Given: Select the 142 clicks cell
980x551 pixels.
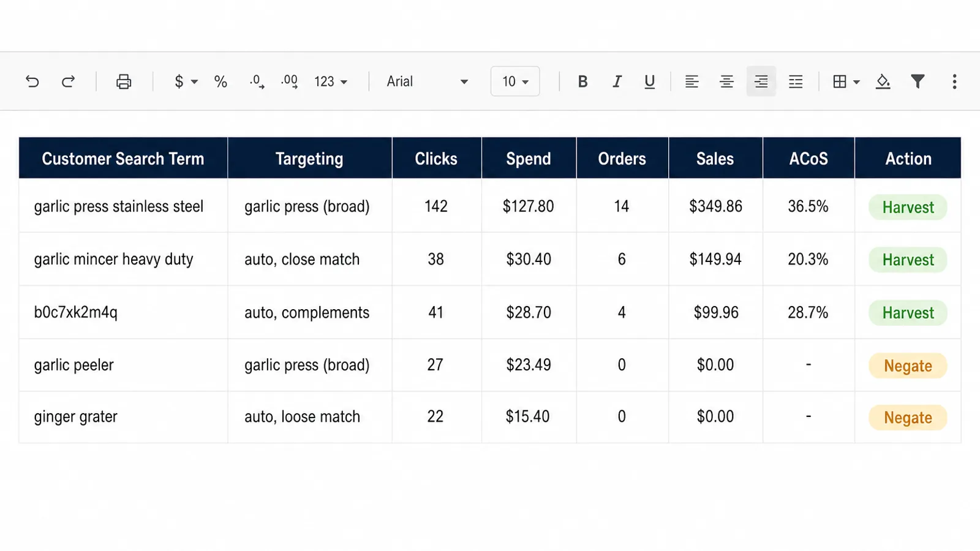Looking at the screenshot, I should point(437,206).
